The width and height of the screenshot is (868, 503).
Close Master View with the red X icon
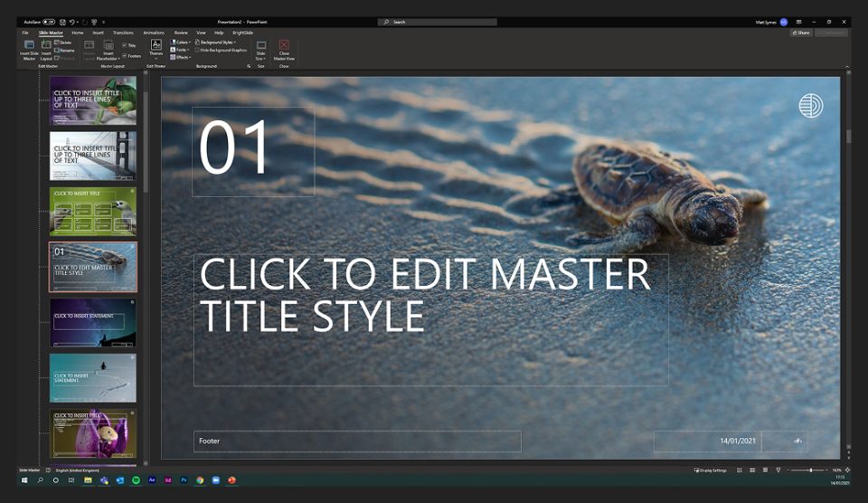coord(284,45)
